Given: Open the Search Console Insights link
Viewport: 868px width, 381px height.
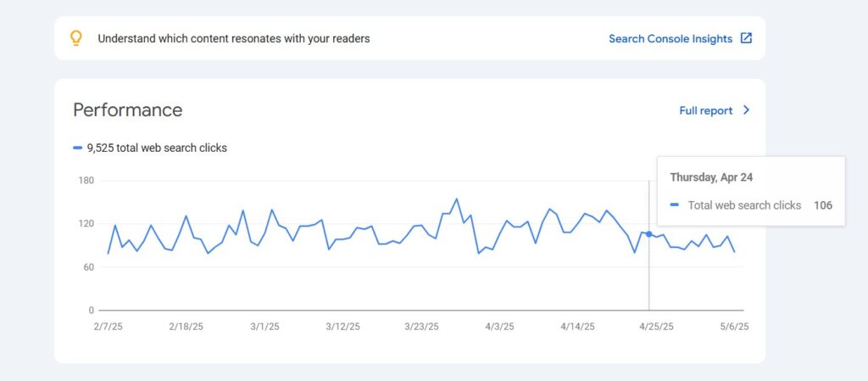Looking at the screenshot, I should (670, 38).
